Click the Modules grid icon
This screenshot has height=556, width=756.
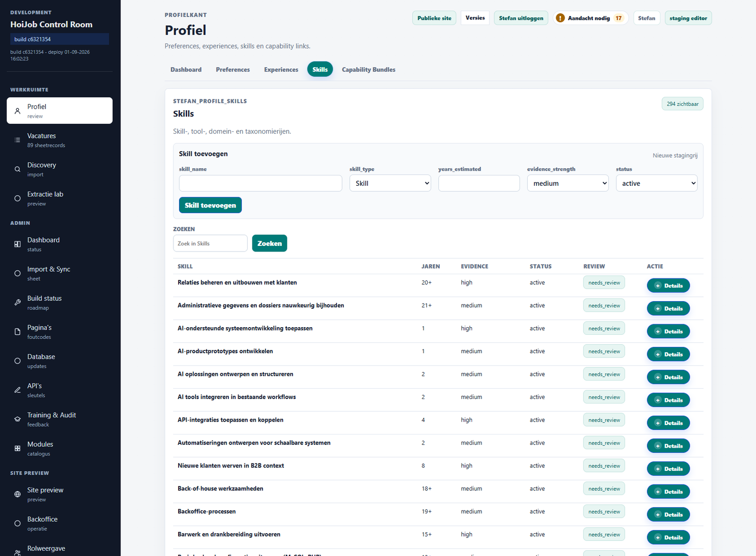(x=17, y=449)
